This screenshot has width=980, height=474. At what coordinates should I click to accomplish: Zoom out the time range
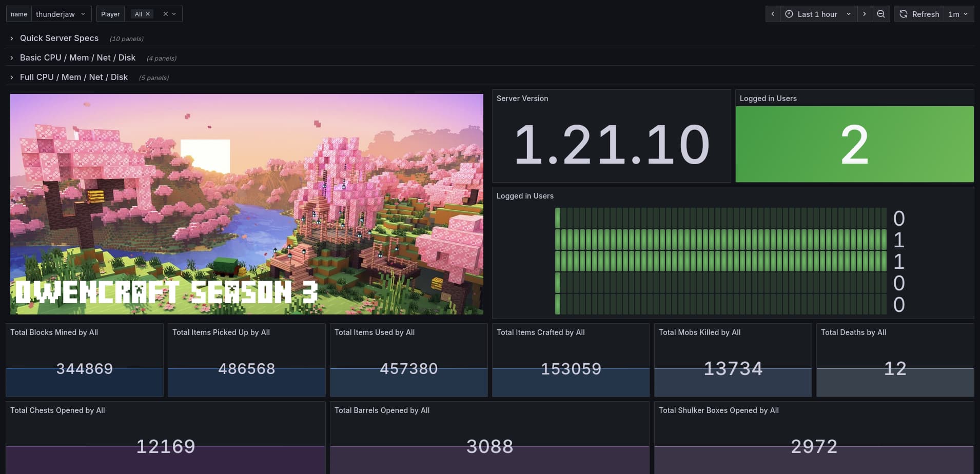click(881, 14)
